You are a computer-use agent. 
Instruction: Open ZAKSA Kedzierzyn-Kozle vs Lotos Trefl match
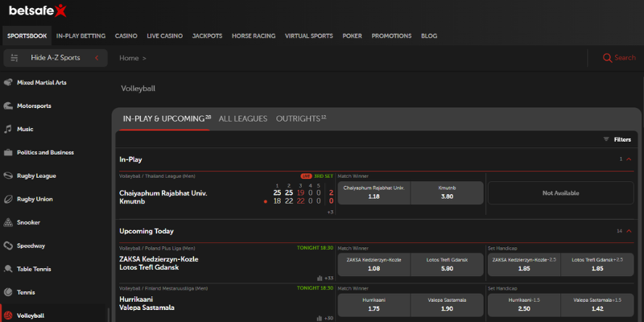(159, 263)
